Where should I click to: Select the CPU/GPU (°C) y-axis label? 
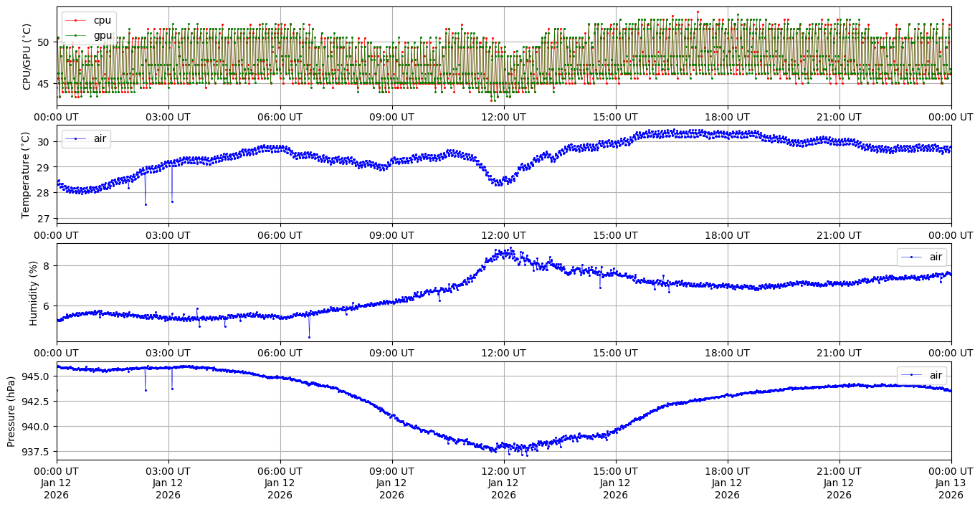tap(27, 57)
